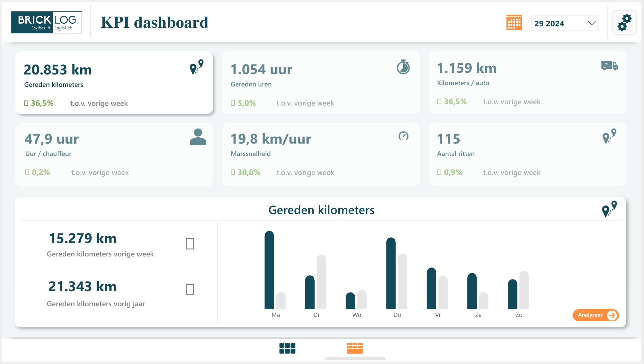Image resolution: width=644 pixels, height=364 pixels.
Task: Select the 47,9 uur chauffeur card
Action: [x=114, y=155]
